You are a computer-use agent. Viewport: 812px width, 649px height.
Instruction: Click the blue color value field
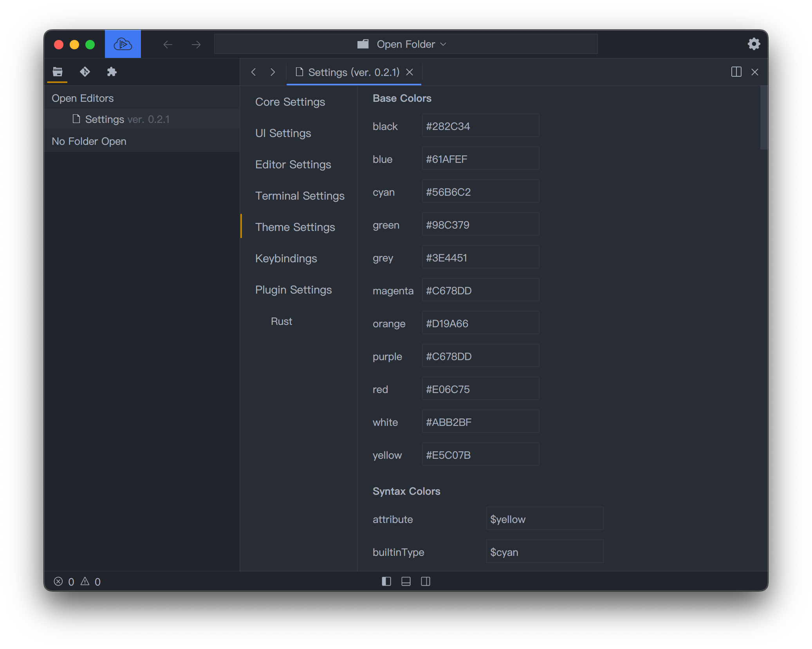480,159
